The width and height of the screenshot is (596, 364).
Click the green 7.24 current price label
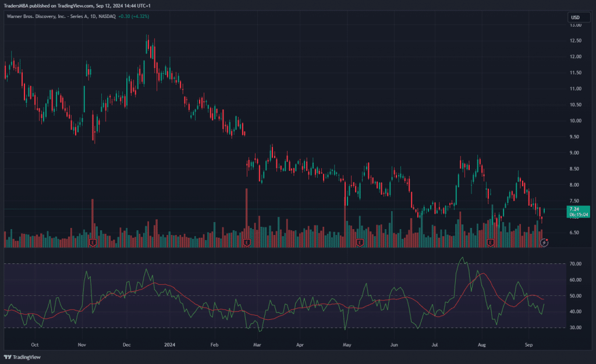(x=576, y=209)
